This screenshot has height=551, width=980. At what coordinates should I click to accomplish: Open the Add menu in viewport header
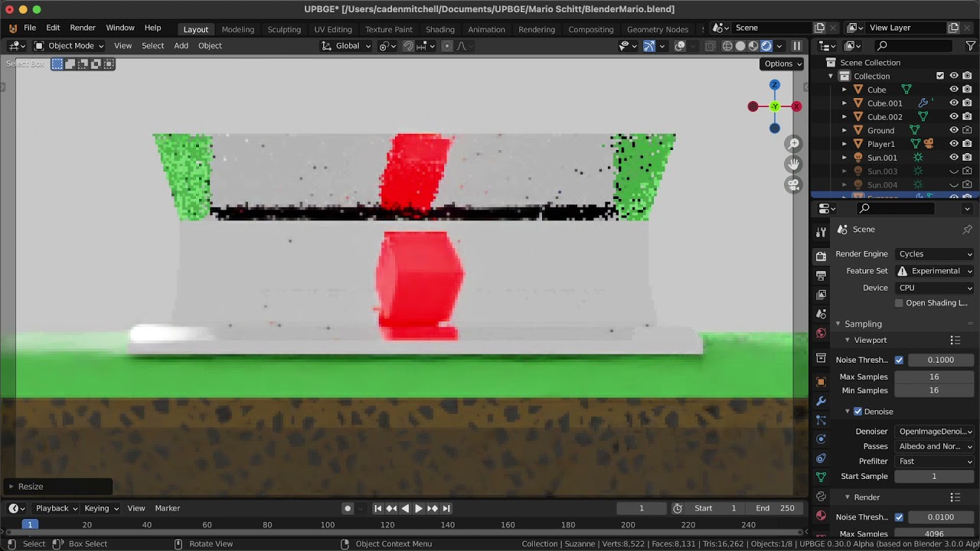(x=181, y=46)
